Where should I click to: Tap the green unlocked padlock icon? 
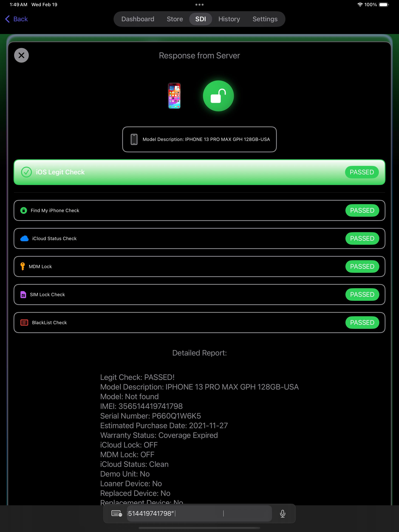pos(218,96)
